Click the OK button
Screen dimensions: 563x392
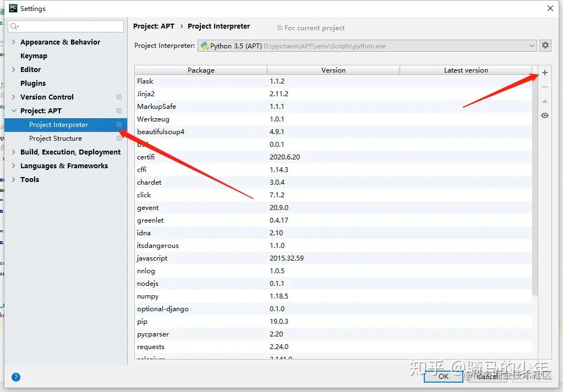tap(444, 376)
